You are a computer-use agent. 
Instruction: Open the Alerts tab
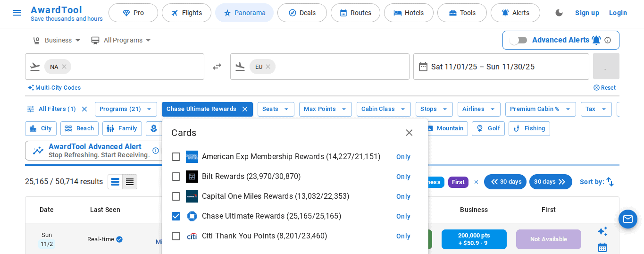click(515, 13)
